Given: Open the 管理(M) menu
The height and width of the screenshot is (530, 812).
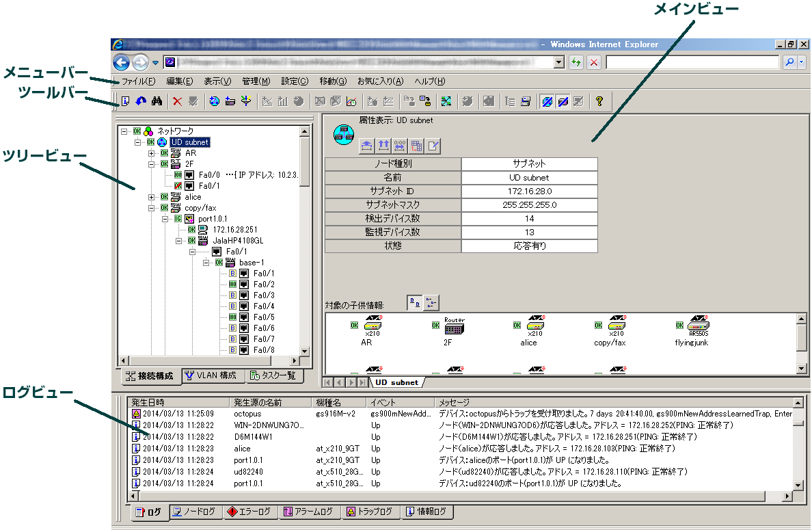Looking at the screenshot, I should pyautogui.click(x=256, y=81).
